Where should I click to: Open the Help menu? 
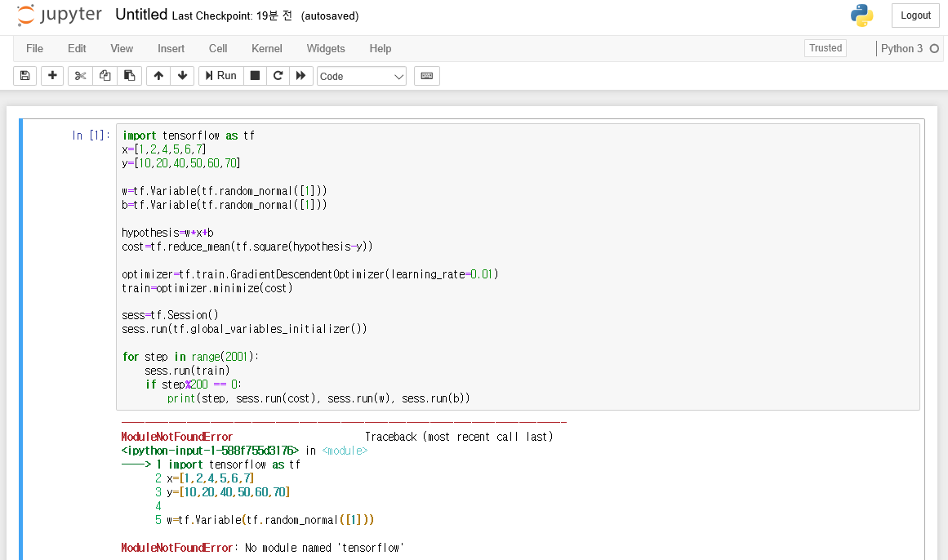(381, 48)
